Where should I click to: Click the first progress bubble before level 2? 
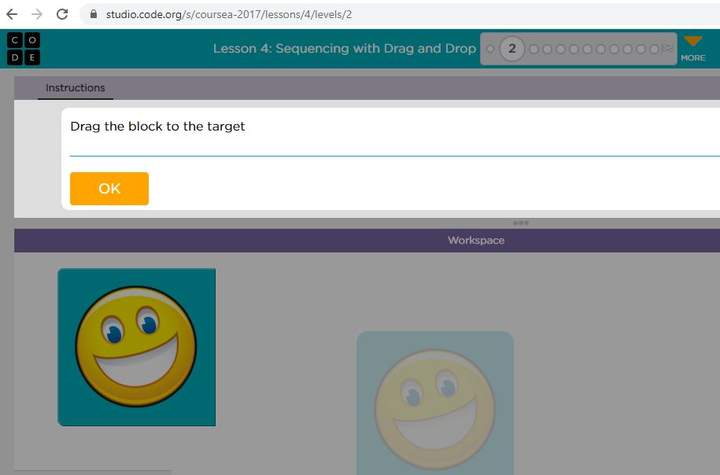point(490,49)
